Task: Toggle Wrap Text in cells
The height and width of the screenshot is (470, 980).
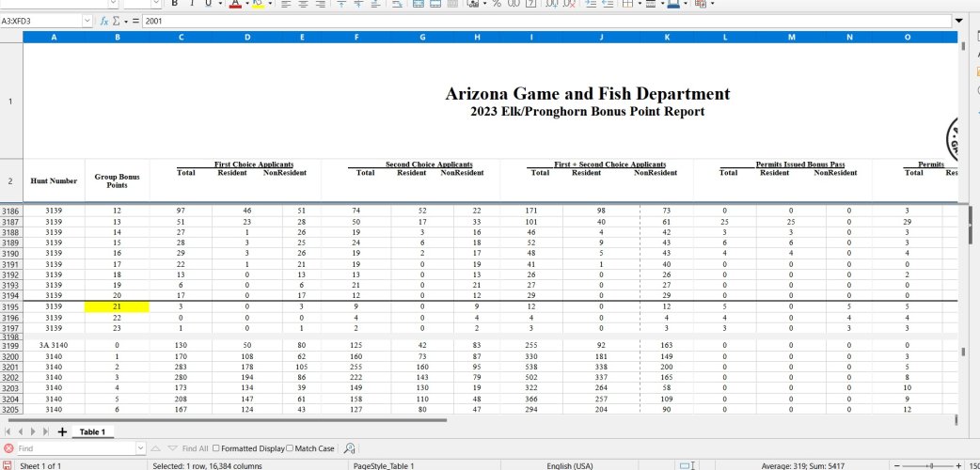Action: tap(398, 3)
